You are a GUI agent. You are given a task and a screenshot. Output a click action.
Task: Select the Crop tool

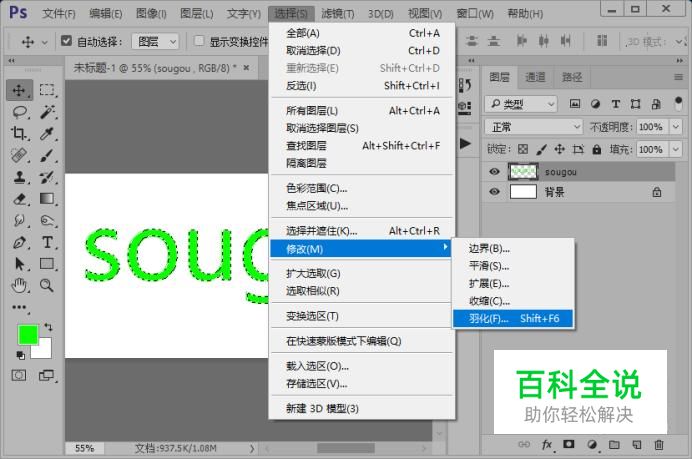coord(19,133)
